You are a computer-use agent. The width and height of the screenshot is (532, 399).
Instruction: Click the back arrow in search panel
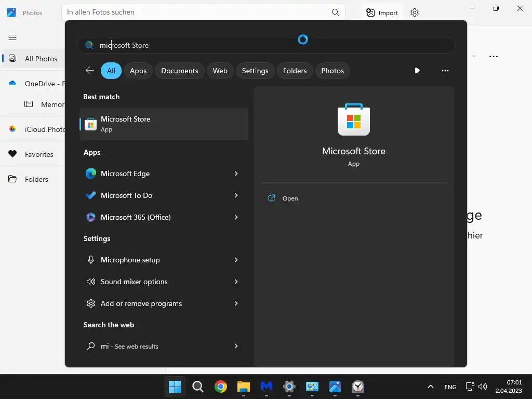pyautogui.click(x=89, y=71)
